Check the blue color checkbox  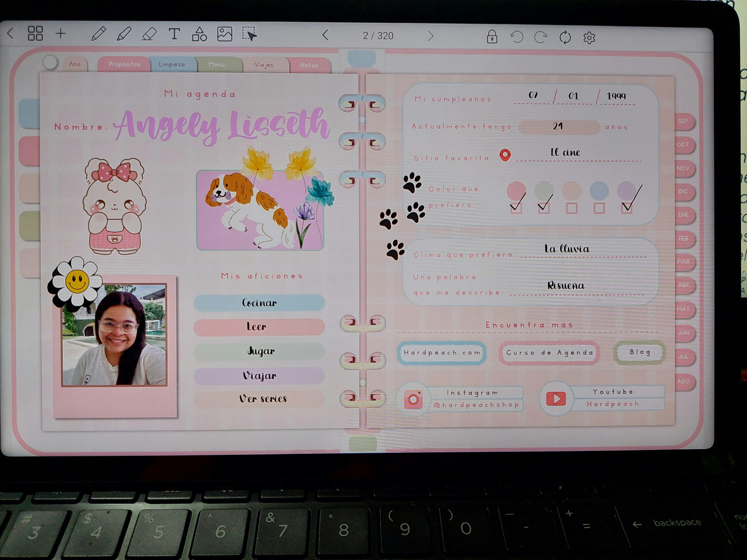point(599,208)
